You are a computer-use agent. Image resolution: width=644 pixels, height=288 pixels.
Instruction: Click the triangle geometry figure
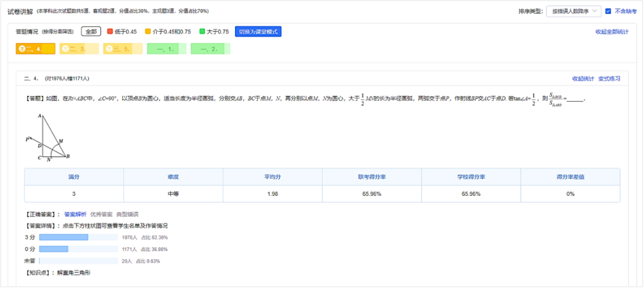[x=47, y=137]
